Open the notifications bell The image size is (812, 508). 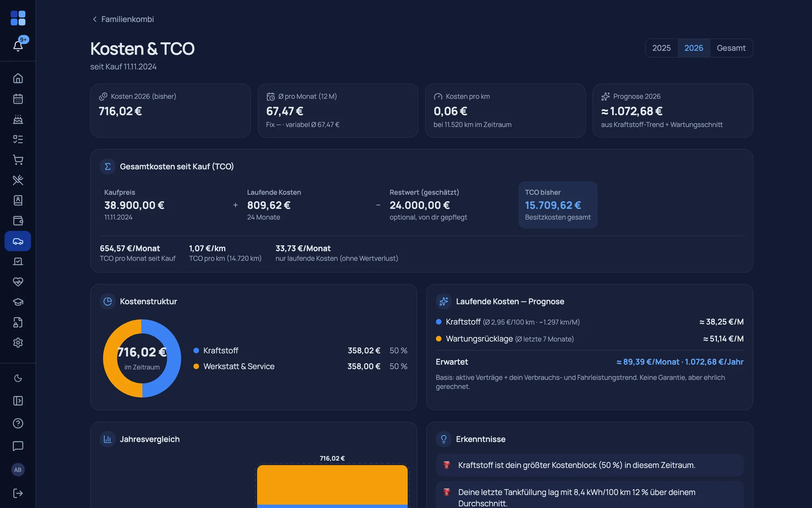point(18,46)
